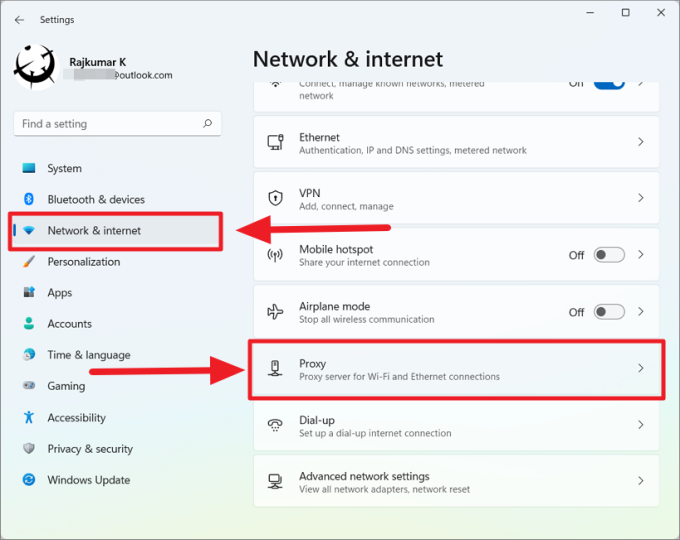Open Bluetooth & devices in the sidebar
Viewport: 680px width, 540px height.
point(95,199)
